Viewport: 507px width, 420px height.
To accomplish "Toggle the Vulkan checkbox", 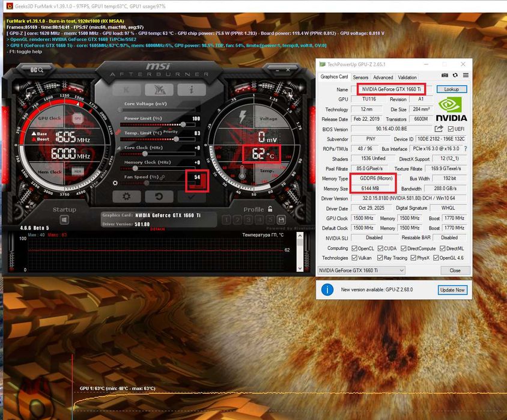I will coord(354,258).
